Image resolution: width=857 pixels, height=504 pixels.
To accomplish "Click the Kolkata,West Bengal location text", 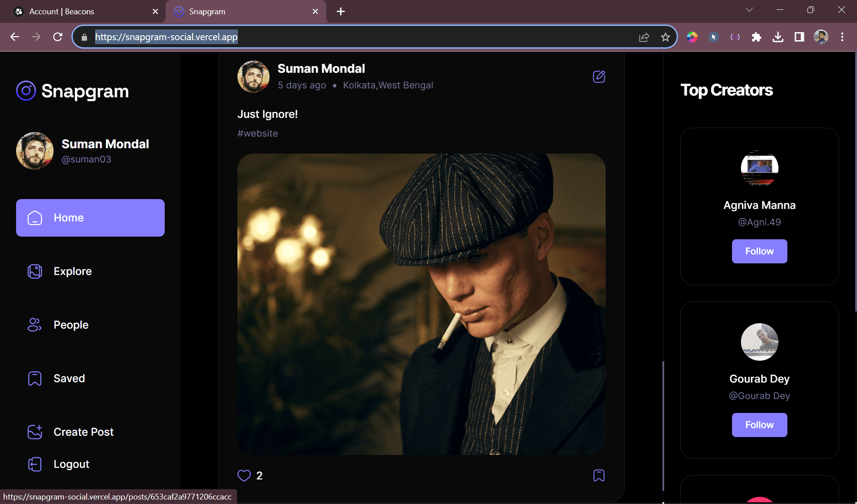I will [388, 85].
